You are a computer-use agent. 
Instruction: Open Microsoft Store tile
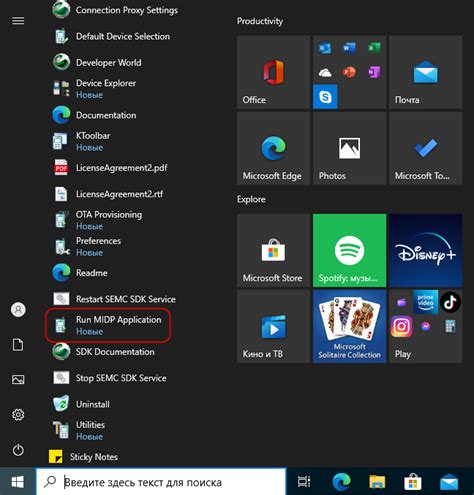click(273, 251)
